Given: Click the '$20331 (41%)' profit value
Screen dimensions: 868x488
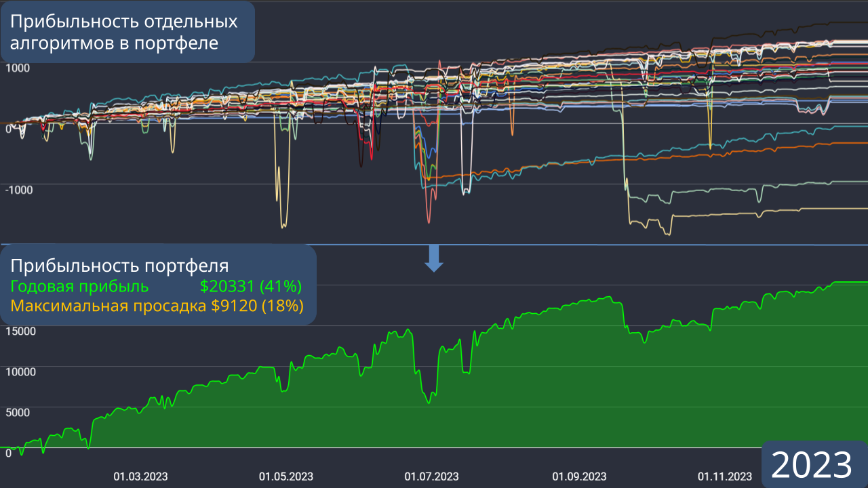Looking at the screenshot, I should point(251,286).
